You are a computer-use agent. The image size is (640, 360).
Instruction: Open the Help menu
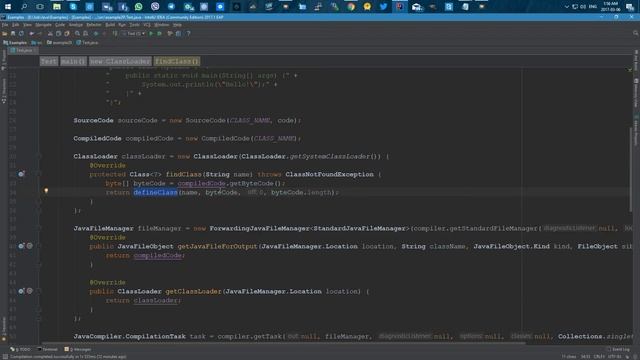177,25
